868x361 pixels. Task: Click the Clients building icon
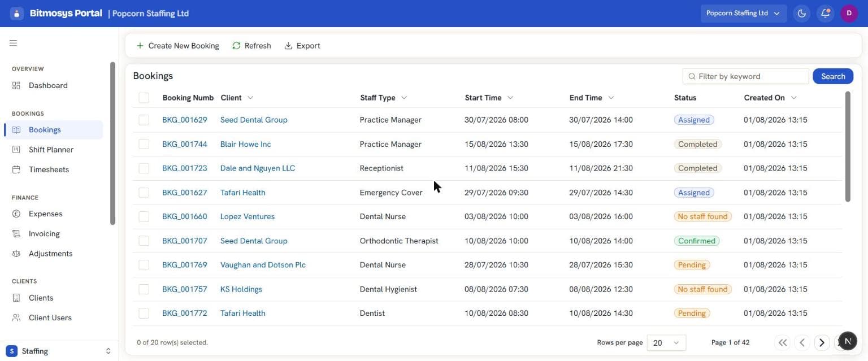point(16,298)
